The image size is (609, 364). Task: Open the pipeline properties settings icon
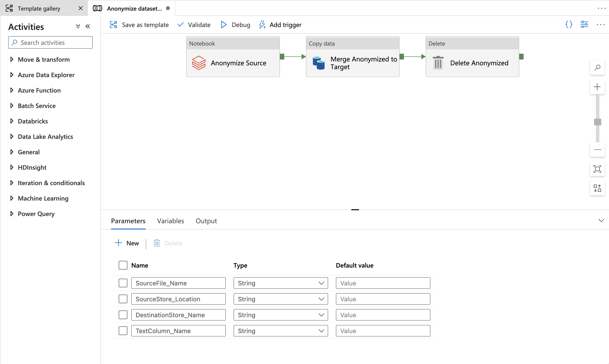(x=584, y=25)
